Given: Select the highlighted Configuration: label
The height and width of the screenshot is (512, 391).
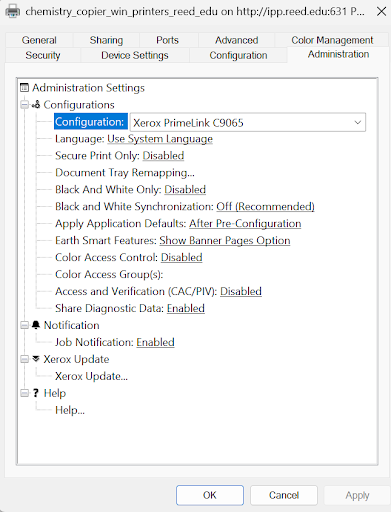Looking at the screenshot, I should coord(91,122).
